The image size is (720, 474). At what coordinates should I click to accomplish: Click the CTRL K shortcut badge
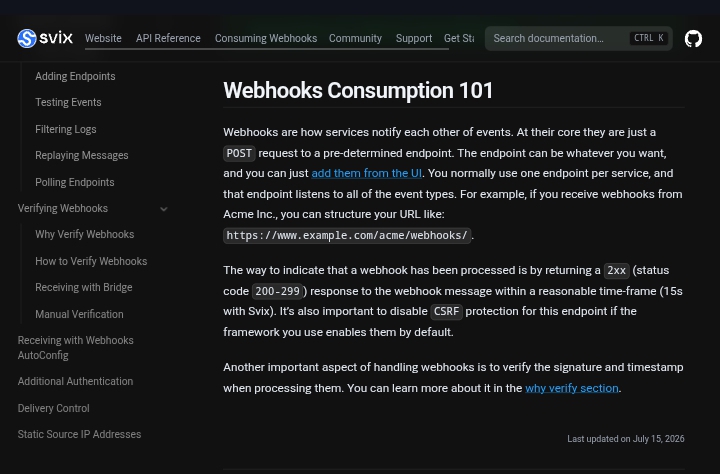(648, 38)
